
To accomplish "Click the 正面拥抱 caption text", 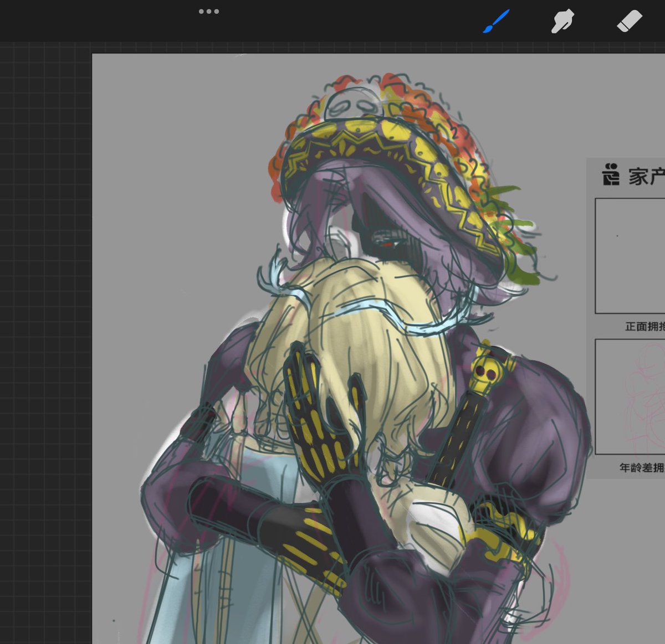I will click(x=645, y=327).
